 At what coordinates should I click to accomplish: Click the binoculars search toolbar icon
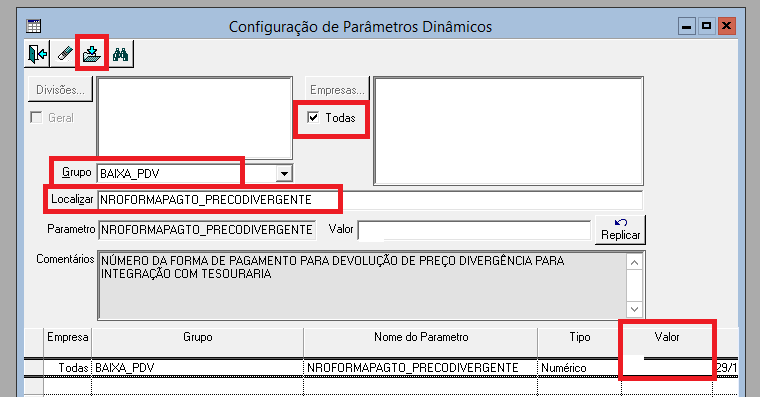[x=120, y=53]
